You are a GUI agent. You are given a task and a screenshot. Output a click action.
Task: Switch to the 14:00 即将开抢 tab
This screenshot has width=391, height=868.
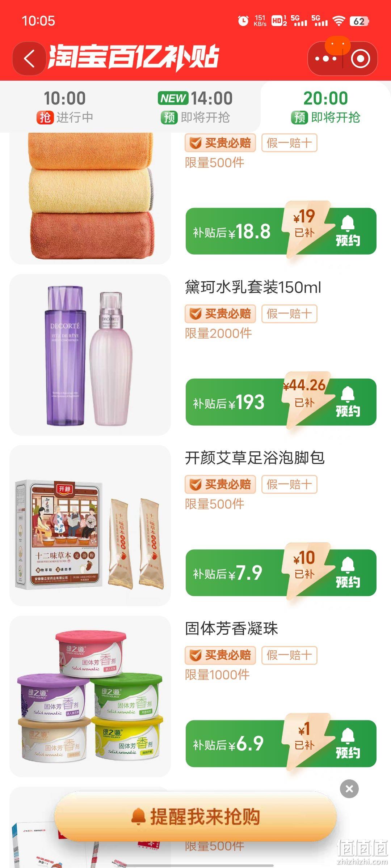195,107
